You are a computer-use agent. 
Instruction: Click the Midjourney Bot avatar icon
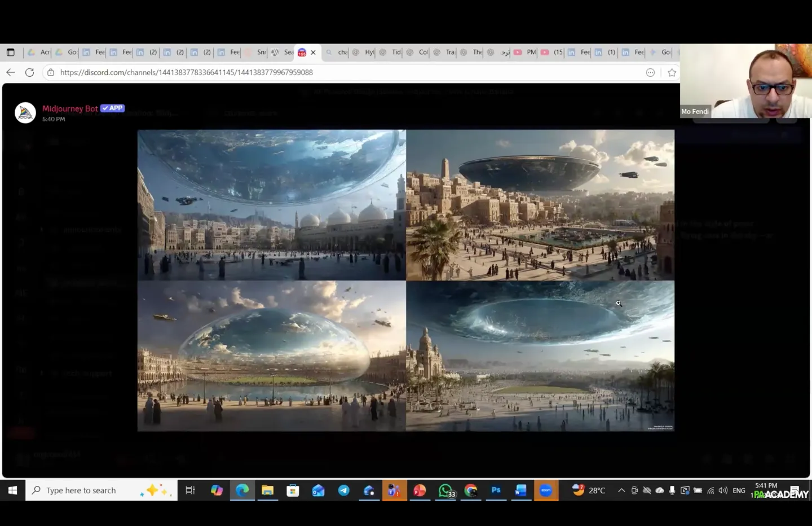click(25, 113)
